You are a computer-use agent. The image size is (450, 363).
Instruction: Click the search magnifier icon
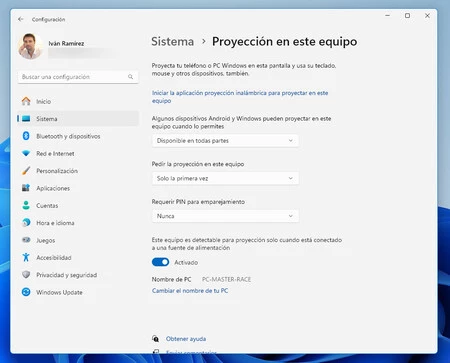click(130, 77)
